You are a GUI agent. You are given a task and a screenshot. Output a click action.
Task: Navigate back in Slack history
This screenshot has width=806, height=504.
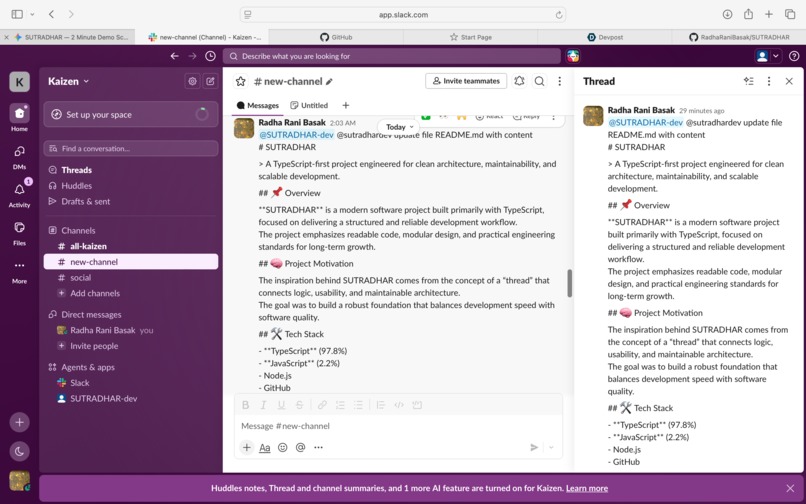(x=175, y=56)
